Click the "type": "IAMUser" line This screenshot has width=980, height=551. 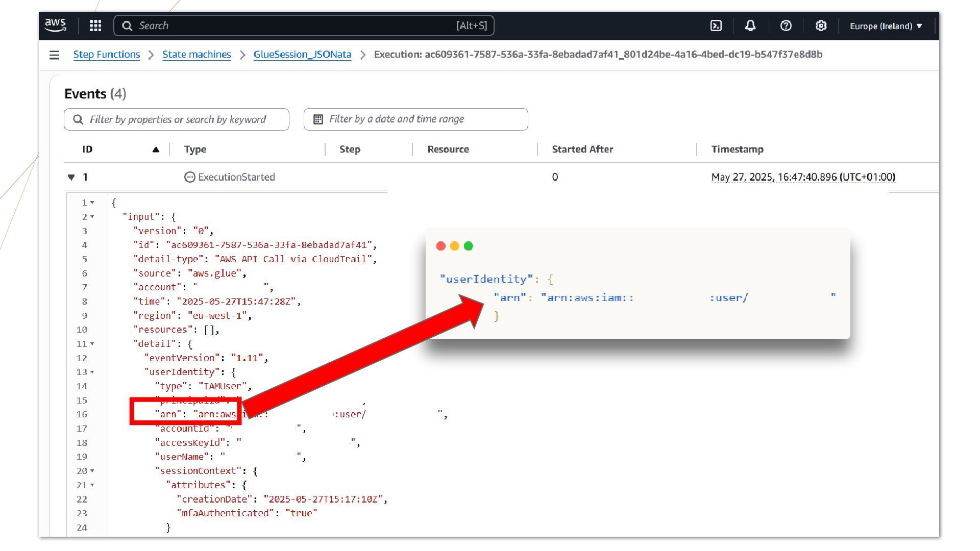click(x=203, y=386)
